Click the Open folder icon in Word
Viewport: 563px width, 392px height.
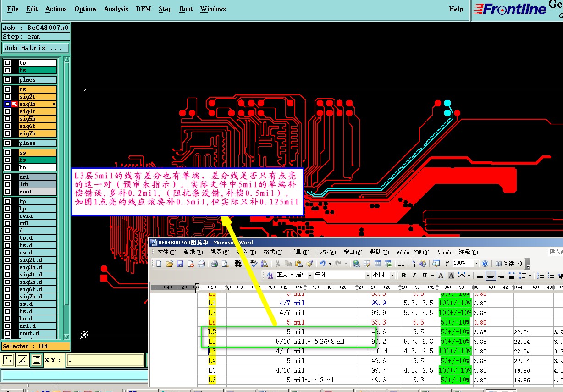point(170,264)
